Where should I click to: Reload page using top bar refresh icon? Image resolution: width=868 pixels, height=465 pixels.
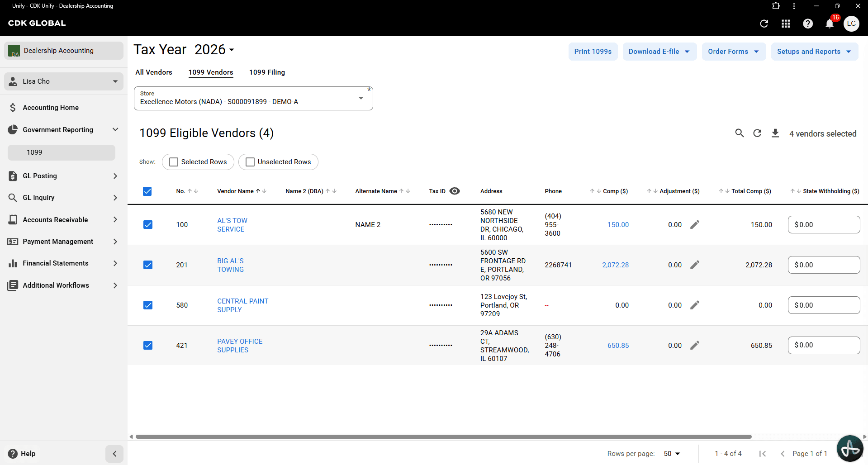coord(764,24)
